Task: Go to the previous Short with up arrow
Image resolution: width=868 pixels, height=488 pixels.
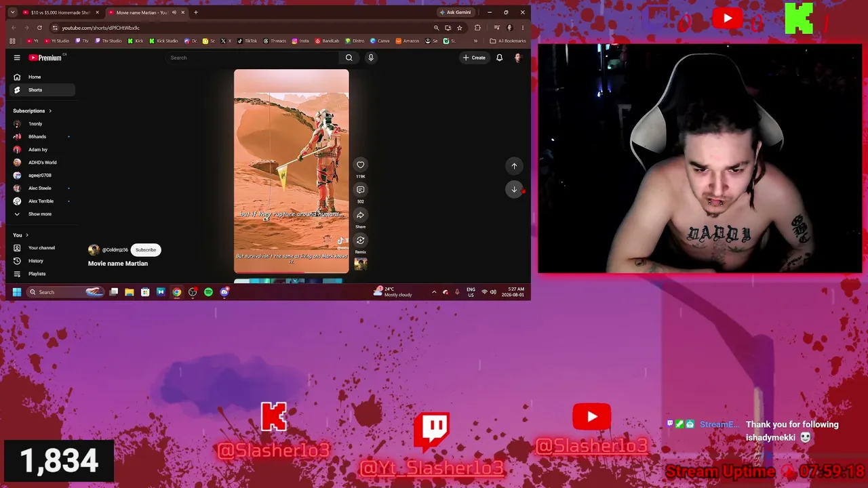Action: [x=514, y=165]
